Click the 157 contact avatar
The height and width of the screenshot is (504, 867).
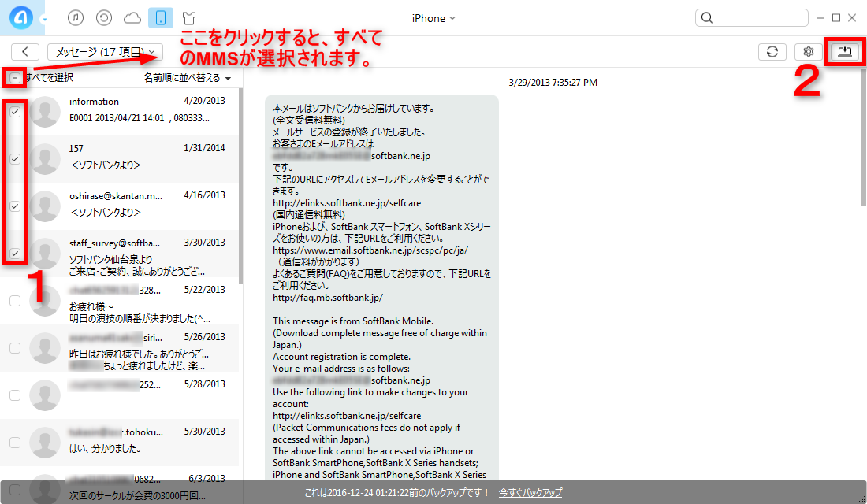pos(45,158)
